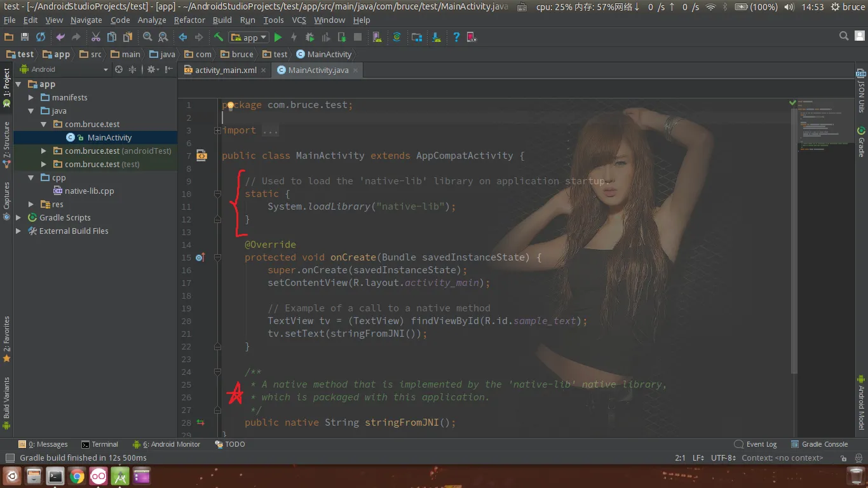Expand the manifests folder
Image resolution: width=868 pixels, height=488 pixels.
31,97
